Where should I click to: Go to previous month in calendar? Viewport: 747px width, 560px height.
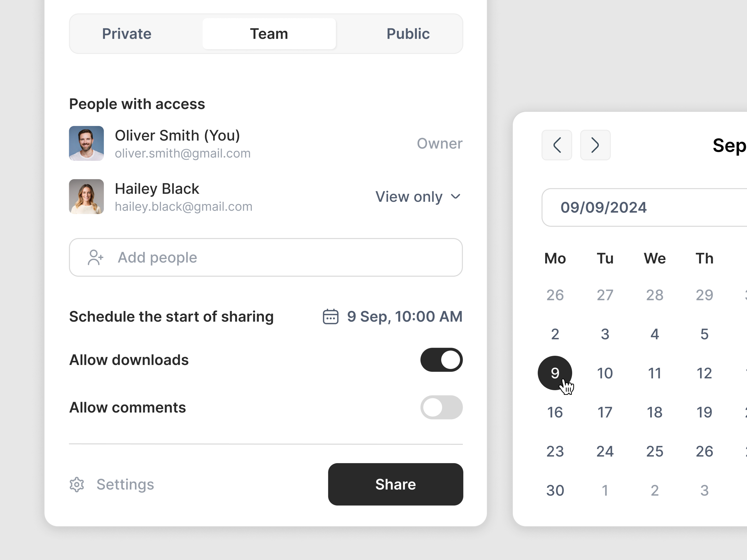click(x=557, y=145)
